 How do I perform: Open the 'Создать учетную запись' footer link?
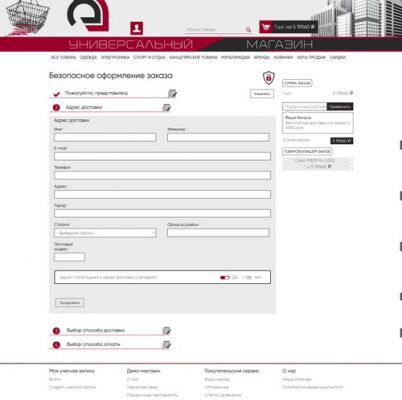point(72,387)
